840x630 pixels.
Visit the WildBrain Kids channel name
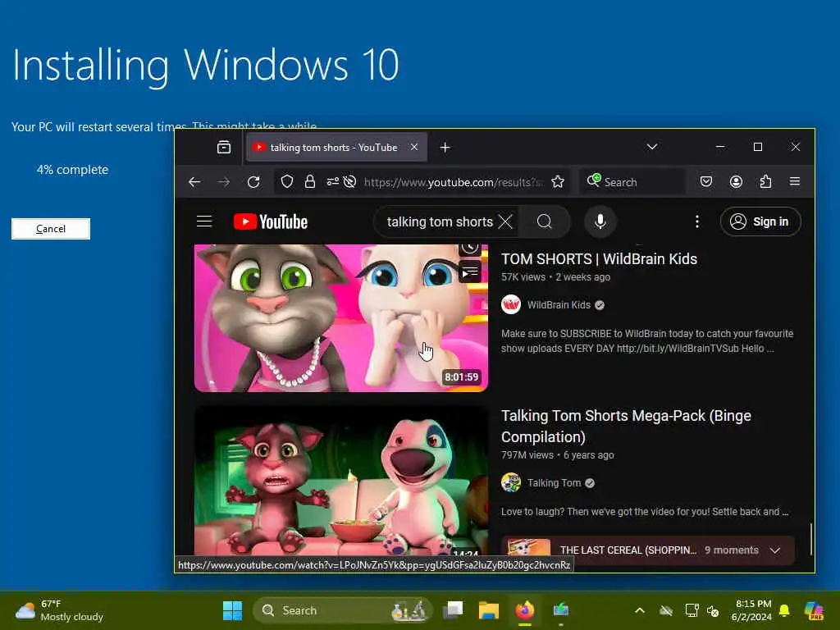click(x=559, y=305)
